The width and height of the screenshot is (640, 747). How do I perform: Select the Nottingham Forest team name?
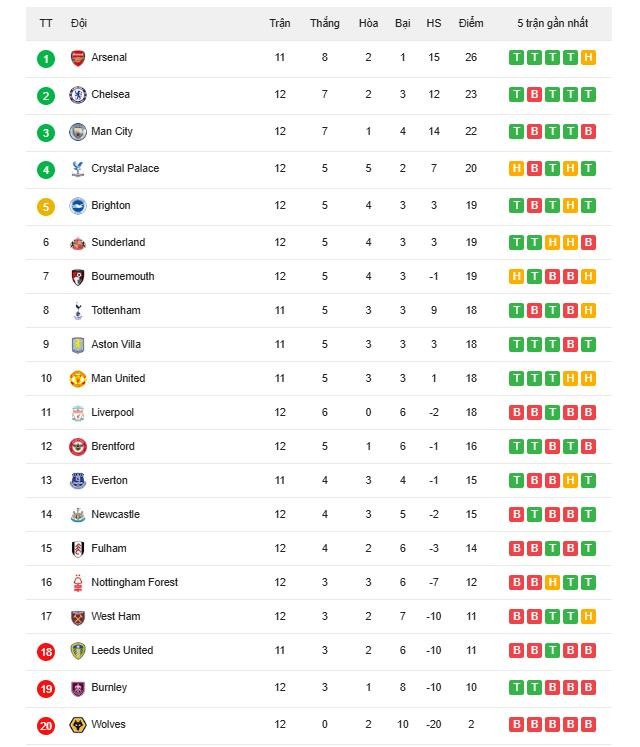[x=134, y=583]
